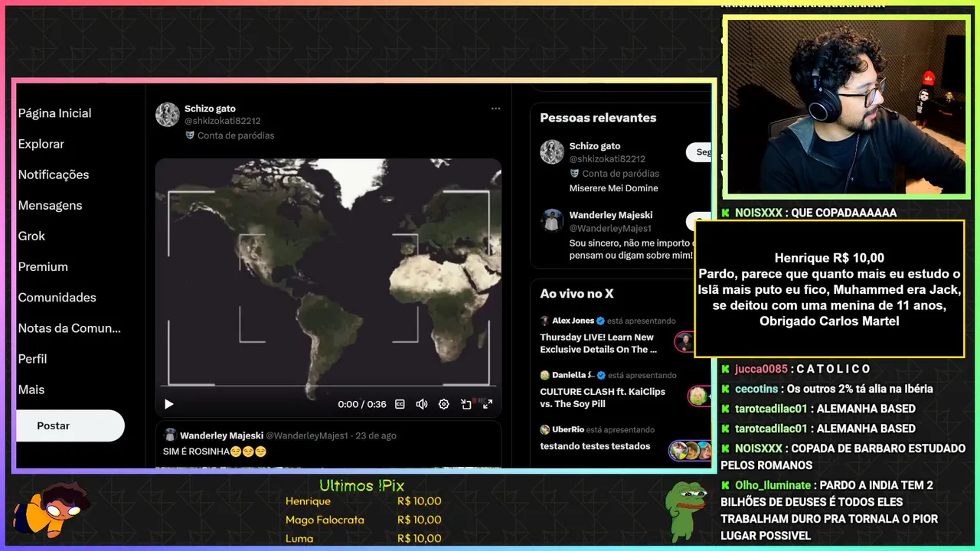Click the orange cartoon mascot overlay
This screenshot has width=980, height=551.
[x=51, y=509]
